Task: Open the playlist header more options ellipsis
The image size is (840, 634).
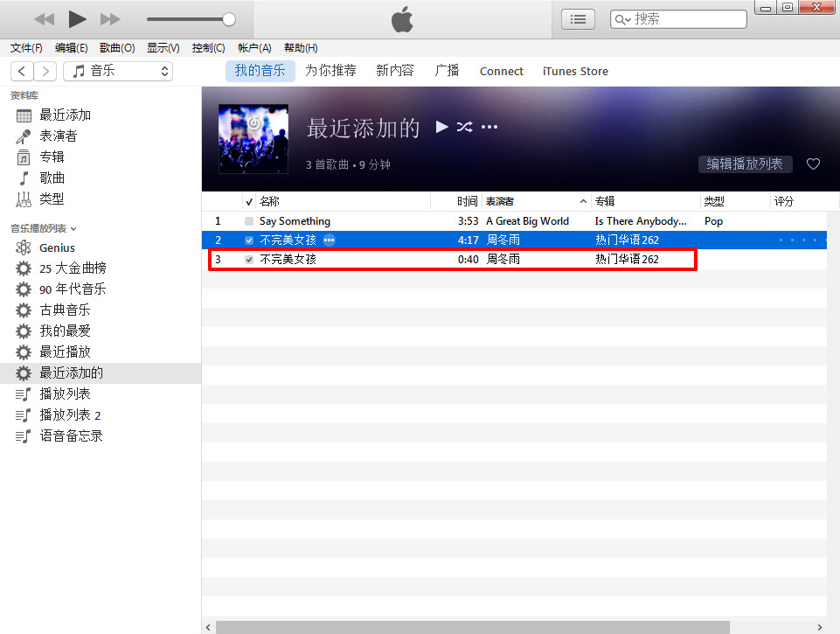Action: [x=489, y=127]
